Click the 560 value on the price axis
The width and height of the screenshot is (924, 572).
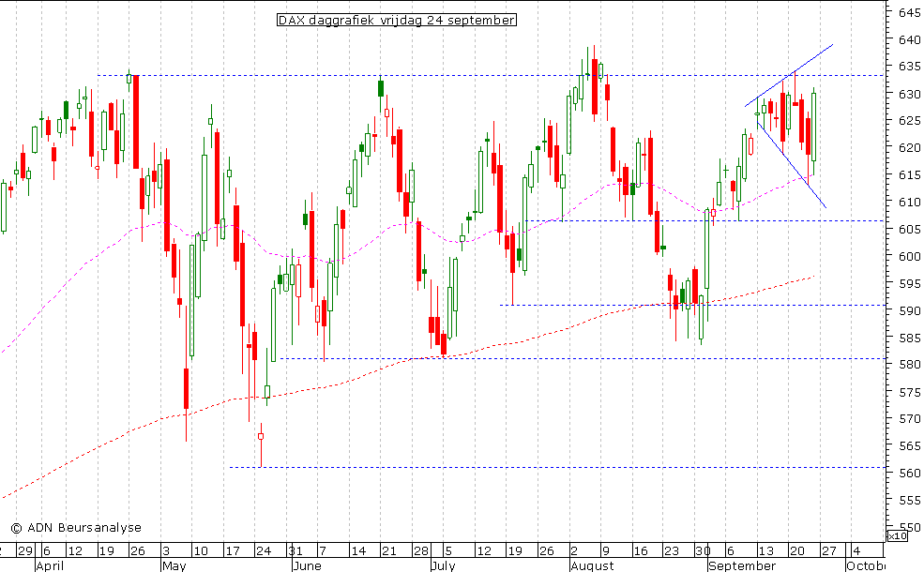910,473
